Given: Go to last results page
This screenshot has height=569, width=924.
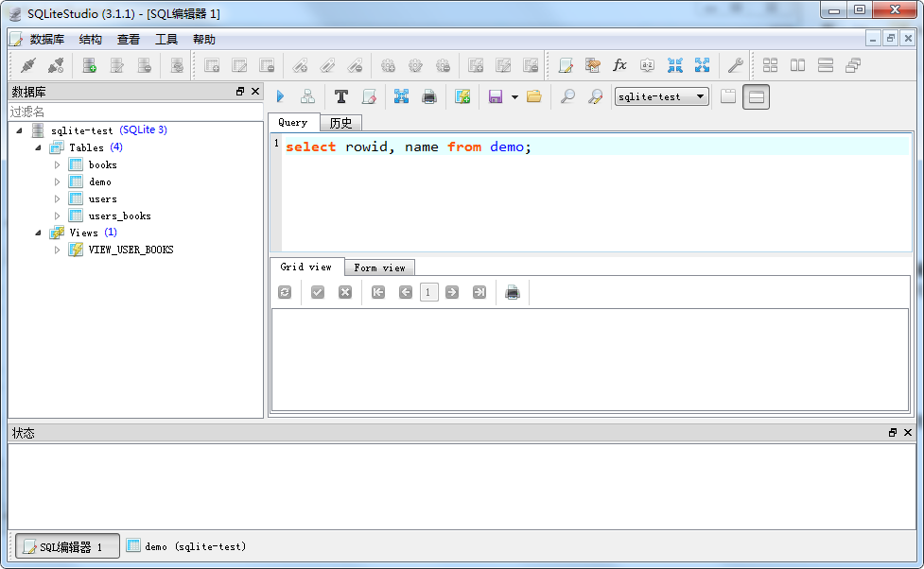Looking at the screenshot, I should [479, 292].
